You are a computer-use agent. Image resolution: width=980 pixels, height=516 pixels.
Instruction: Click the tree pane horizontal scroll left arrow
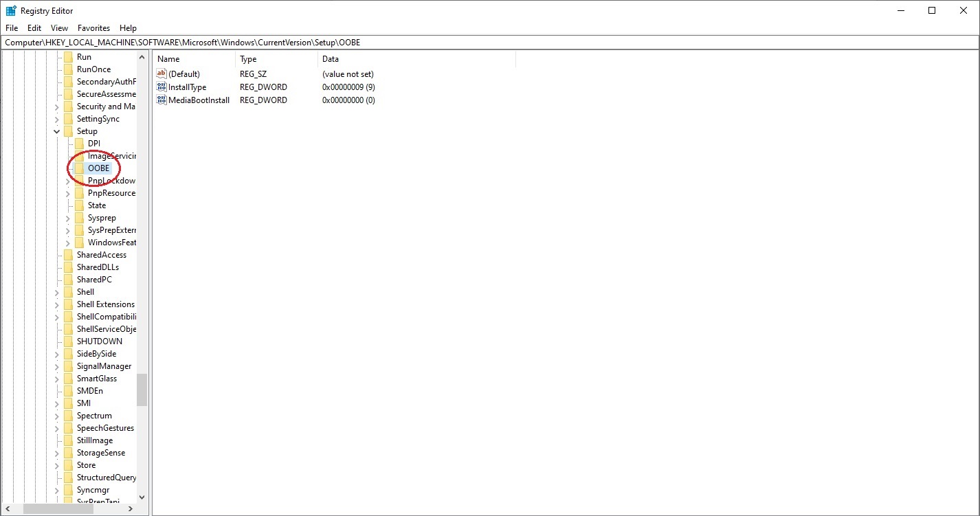pos(8,509)
